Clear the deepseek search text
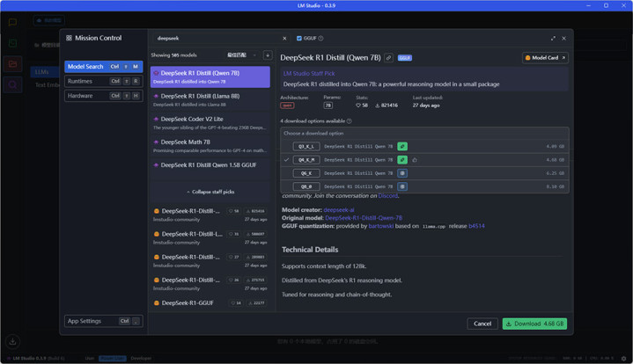Screen dimensions: 633x364 pyautogui.click(x=284, y=39)
